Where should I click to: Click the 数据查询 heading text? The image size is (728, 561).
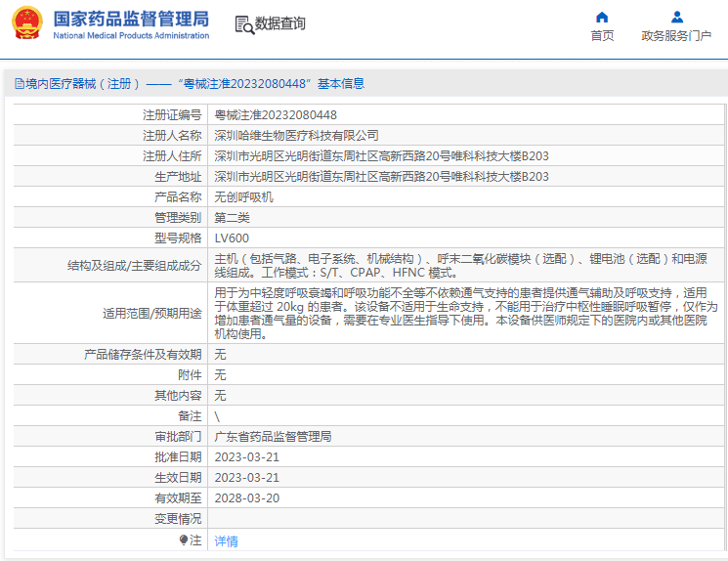tap(280, 23)
